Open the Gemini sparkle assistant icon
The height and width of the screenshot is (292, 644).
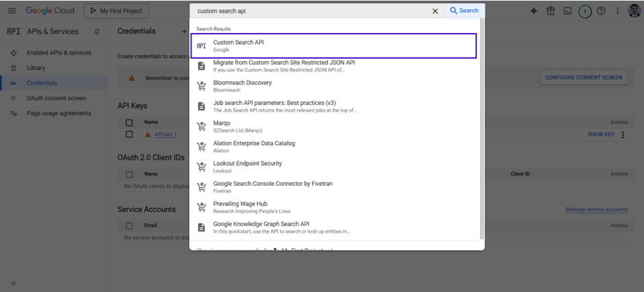point(534,11)
